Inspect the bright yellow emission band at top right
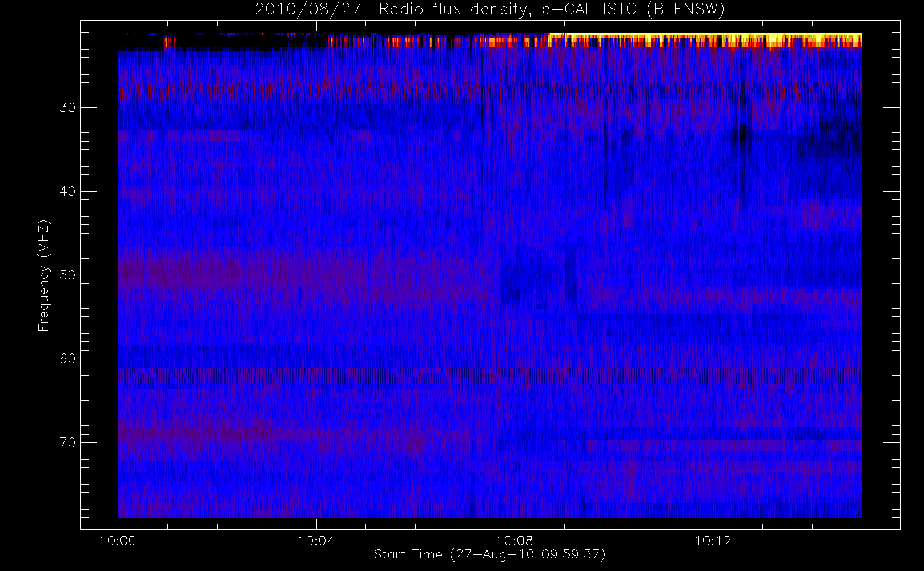The width and height of the screenshot is (924, 571). tap(705, 40)
